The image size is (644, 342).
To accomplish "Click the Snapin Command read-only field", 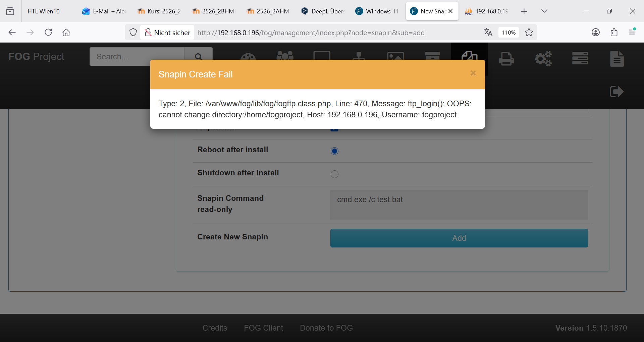I will pyautogui.click(x=459, y=205).
